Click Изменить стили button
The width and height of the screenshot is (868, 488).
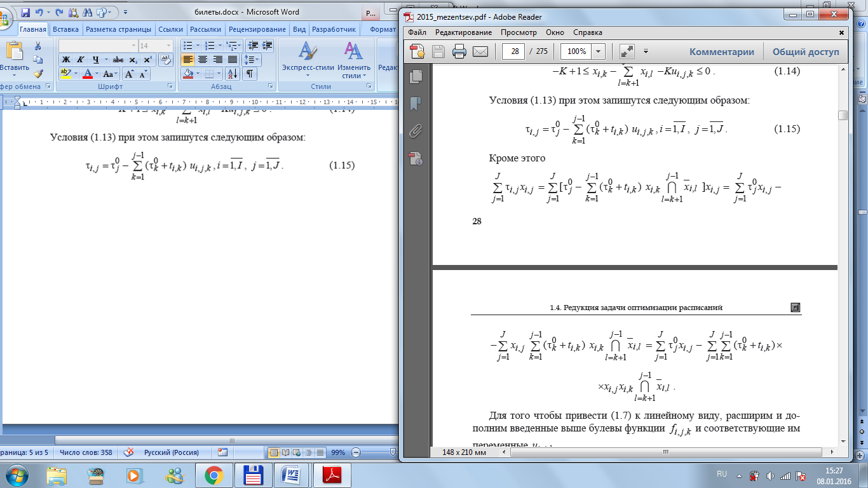coord(354,58)
